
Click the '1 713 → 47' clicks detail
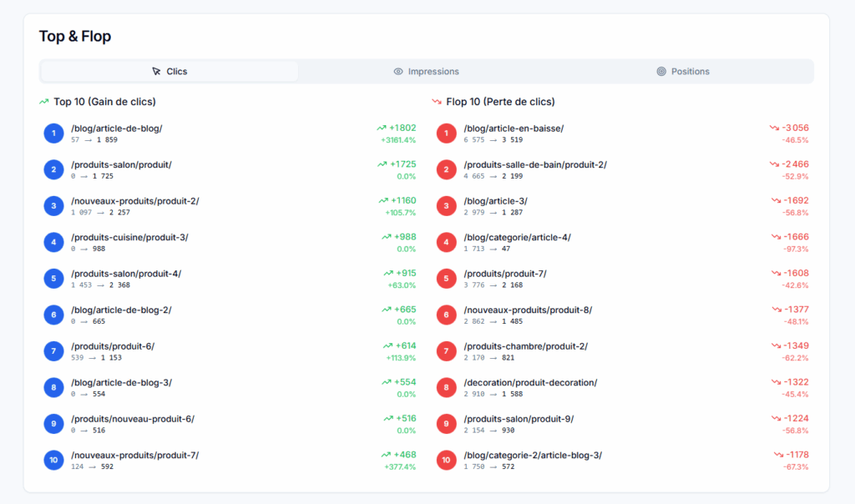pyautogui.click(x=487, y=249)
